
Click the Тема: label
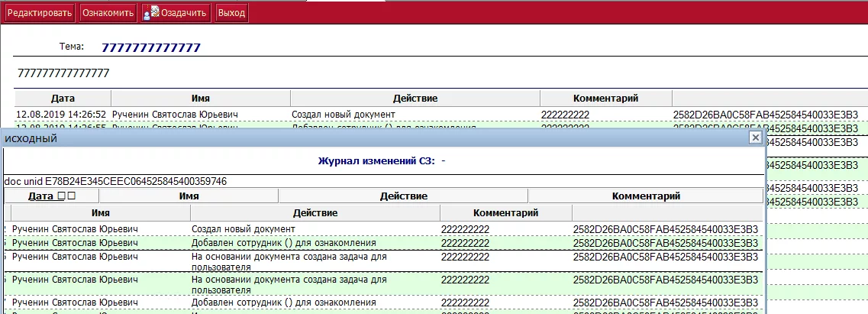pyautogui.click(x=72, y=47)
